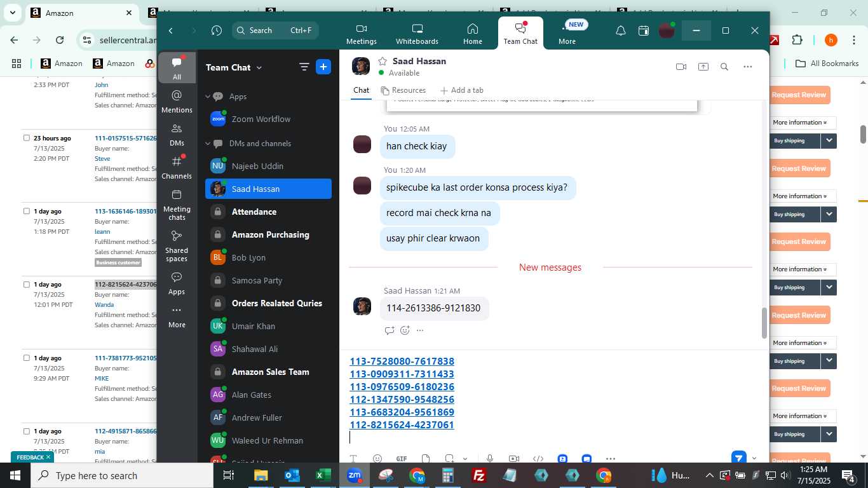The height and width of the screenshot is (488, 868).
Task: Reply to message 114-2613386-9121830
Action: (x=390, y=330)
